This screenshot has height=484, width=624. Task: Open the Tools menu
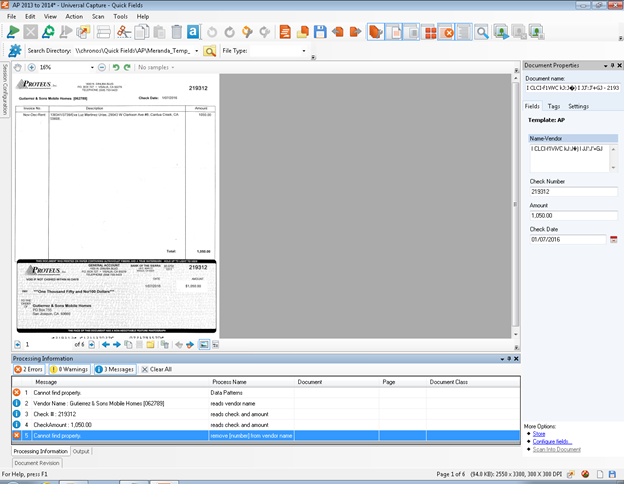pos(121,17)
